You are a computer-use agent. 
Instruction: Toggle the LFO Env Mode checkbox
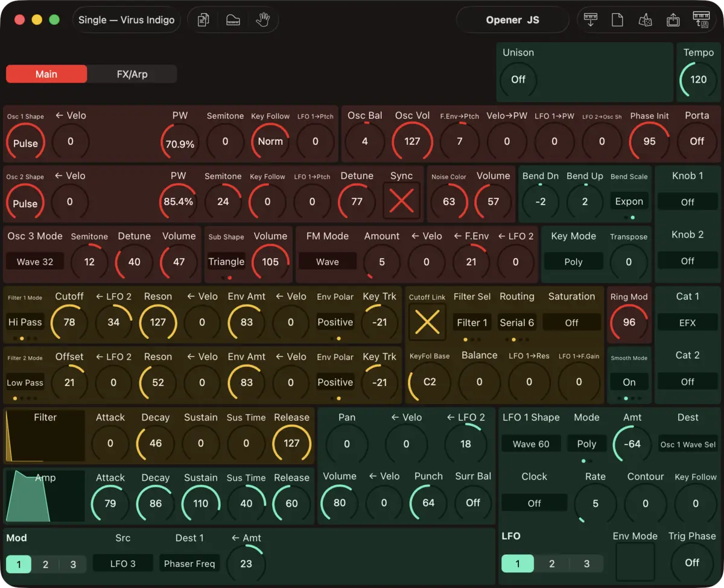[635, 562]
